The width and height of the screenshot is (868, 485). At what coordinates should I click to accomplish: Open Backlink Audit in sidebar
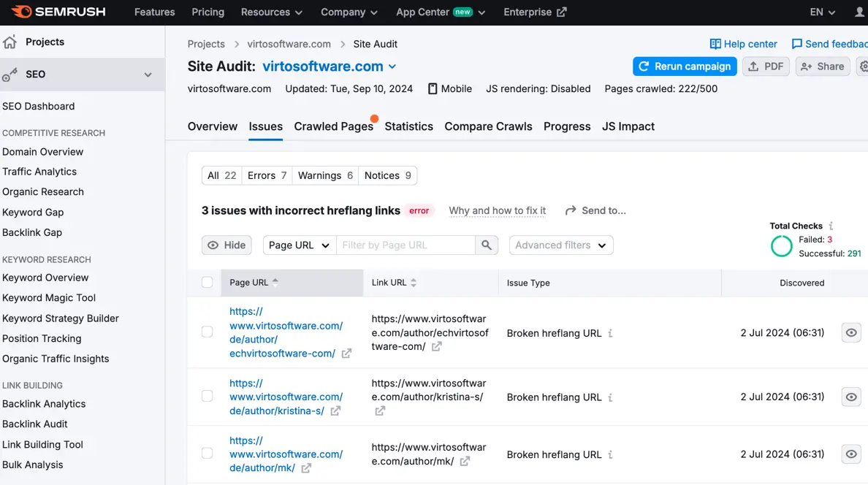(x=35, y=424)
